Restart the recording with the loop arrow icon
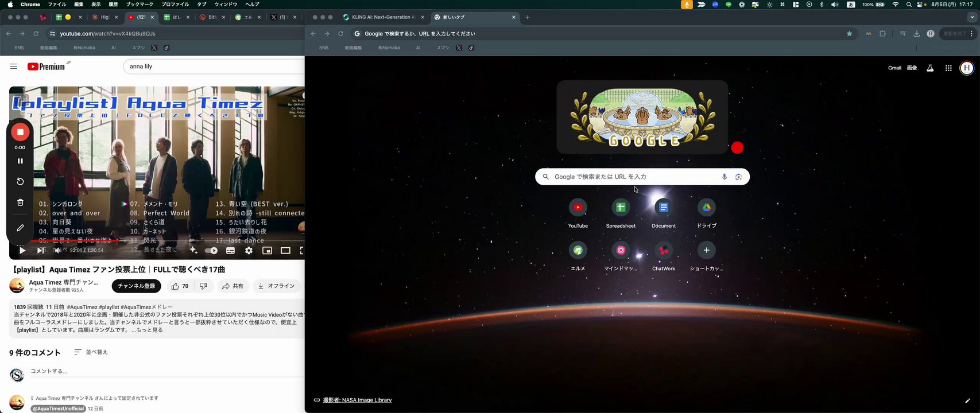Viewport: 980px width, 413px height. click(20, 181)
